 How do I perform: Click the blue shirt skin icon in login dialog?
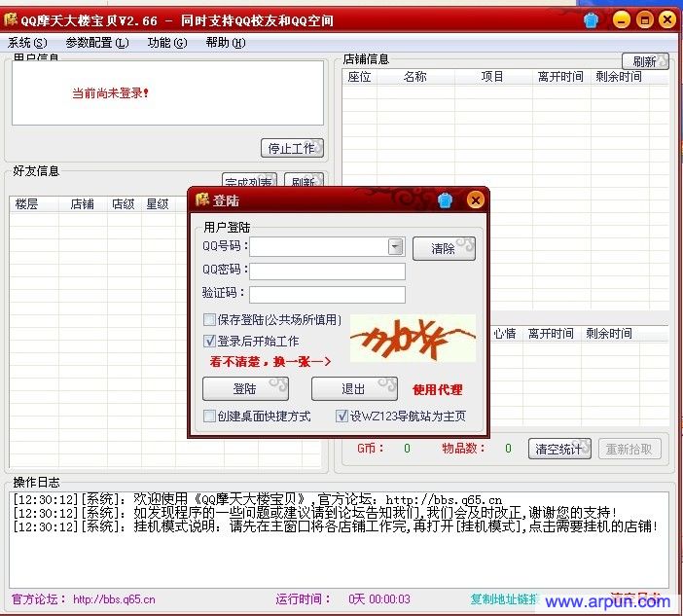coord(445,200)
